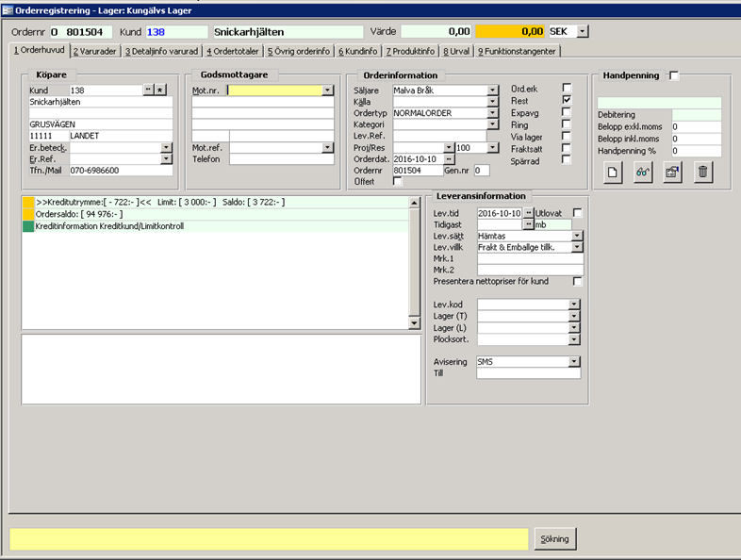Viewport: 741px width, 560px height.
Task: Enable the Spärrad checkbox
Action: pyautogui.click(x=567, y=159)
